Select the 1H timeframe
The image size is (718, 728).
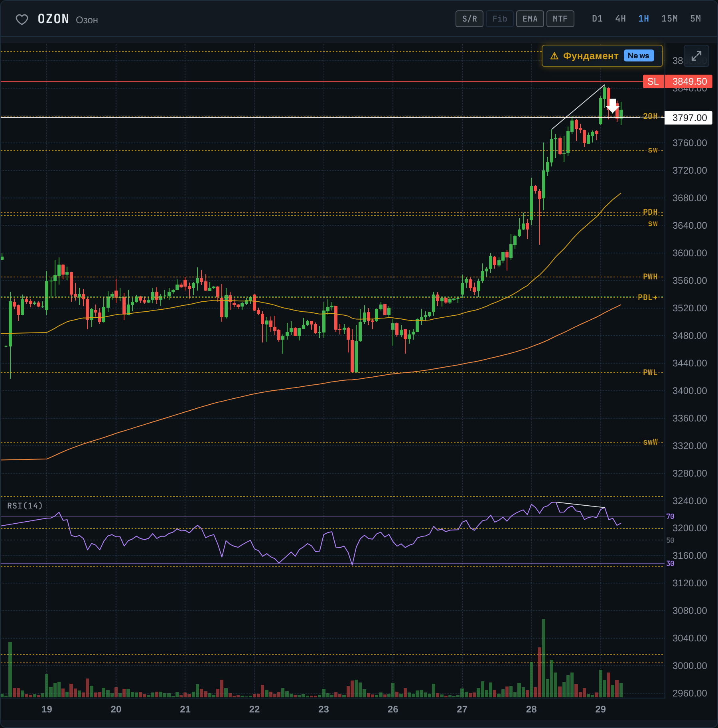[643, 19]
